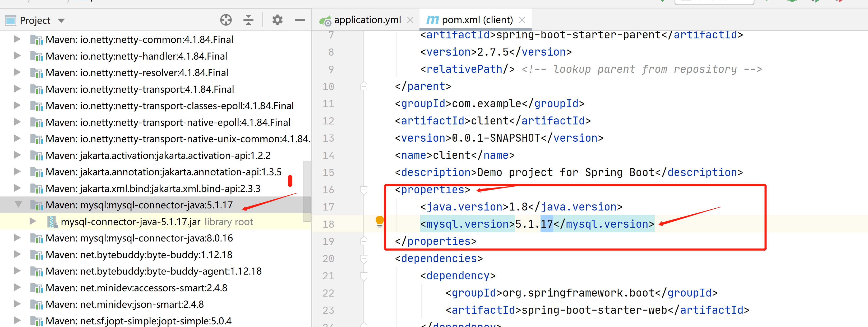
Task: Hide the Project panel with the minus icon
Action: [x=299, y=20]
